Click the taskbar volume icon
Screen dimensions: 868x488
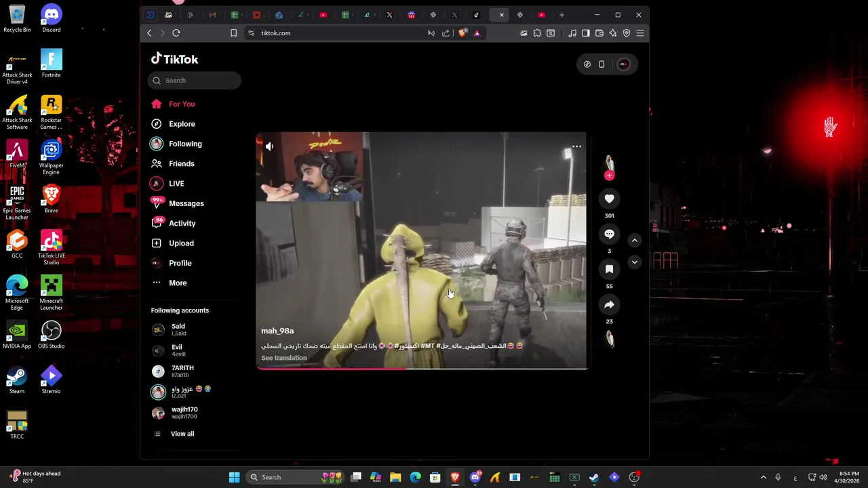click(824, 477)
